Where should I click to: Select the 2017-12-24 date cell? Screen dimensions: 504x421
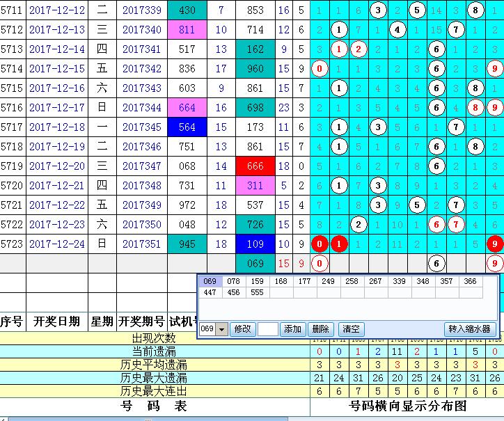(x=58, y=244)
